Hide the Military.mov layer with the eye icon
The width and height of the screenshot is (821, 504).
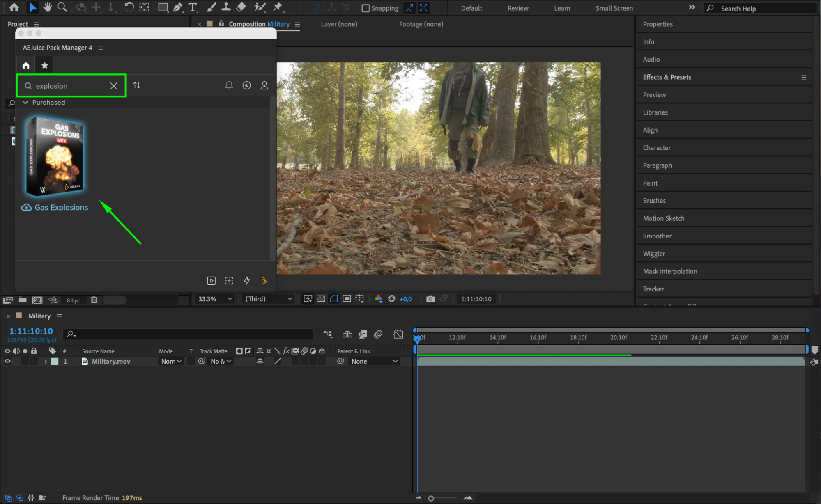click(x=7, y=361)
